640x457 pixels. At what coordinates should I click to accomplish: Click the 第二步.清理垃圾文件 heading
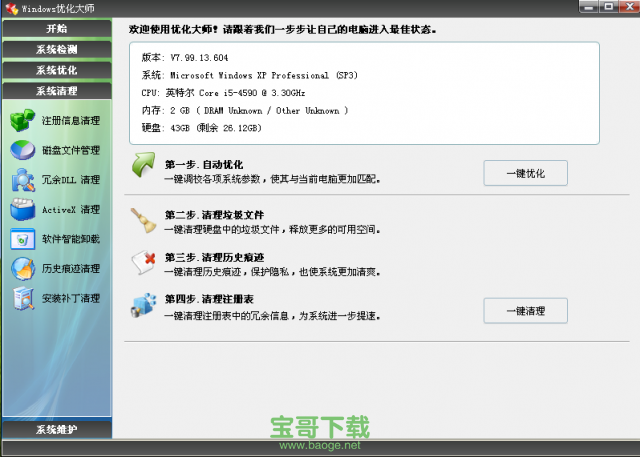pyautogui.click(x=214, y=215)
